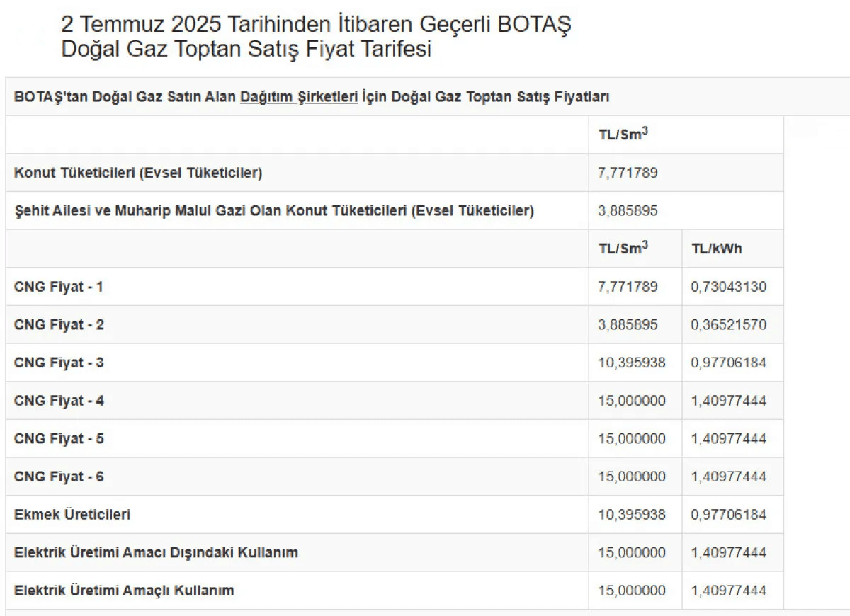Click 1,40977444 in the Amaçlı Kullanım row

tap(728, 591)
